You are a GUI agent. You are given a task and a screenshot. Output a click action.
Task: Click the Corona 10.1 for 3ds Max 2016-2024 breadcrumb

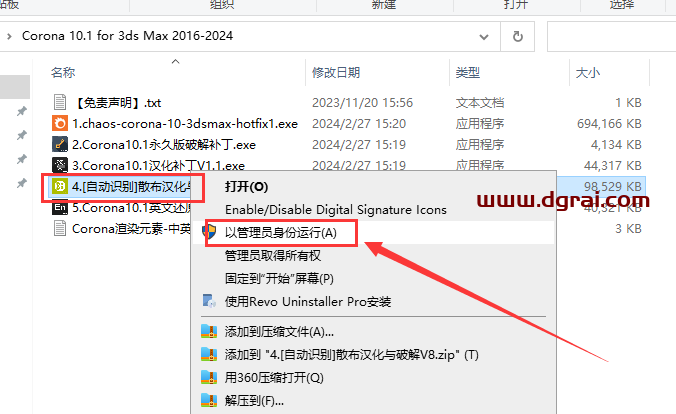128,35
